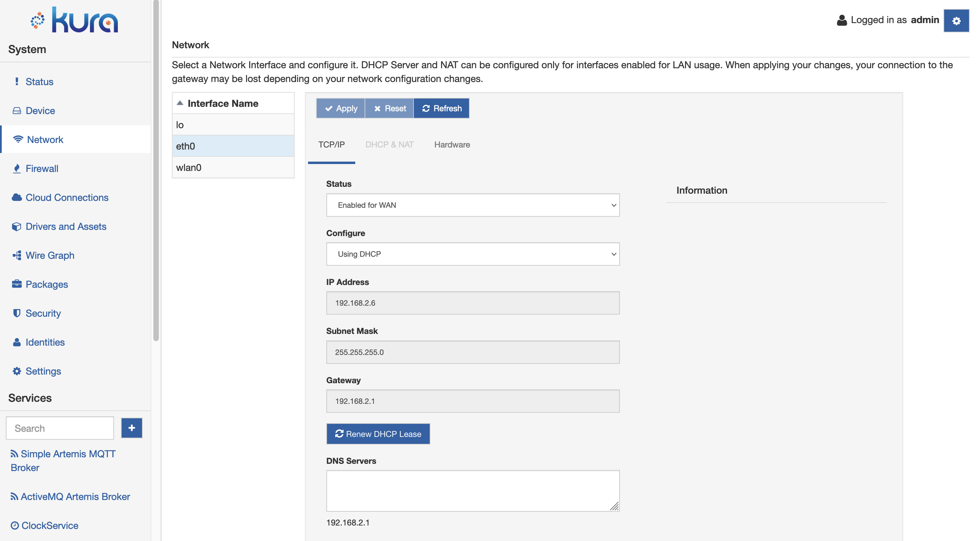Image resolution: width=980 pixels, height=541 pixels.
Task: Click the Settings gear sidebar icon
Action: (16, 370)
